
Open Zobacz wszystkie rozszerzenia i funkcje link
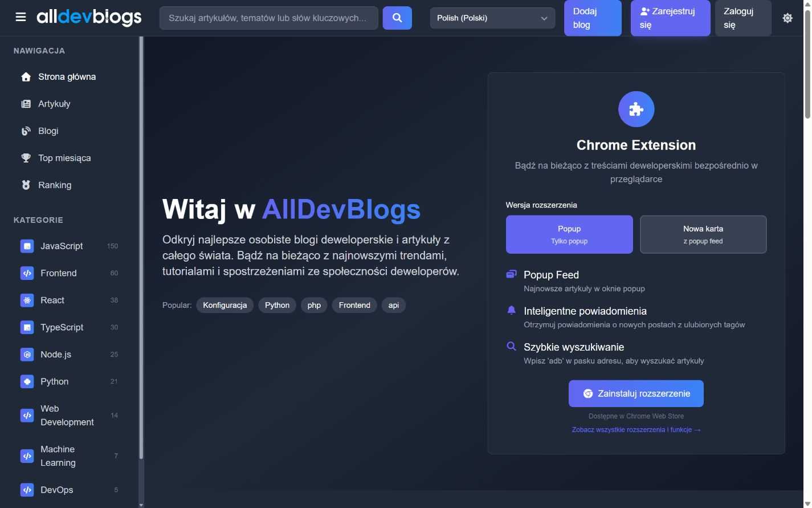[636, 430]
